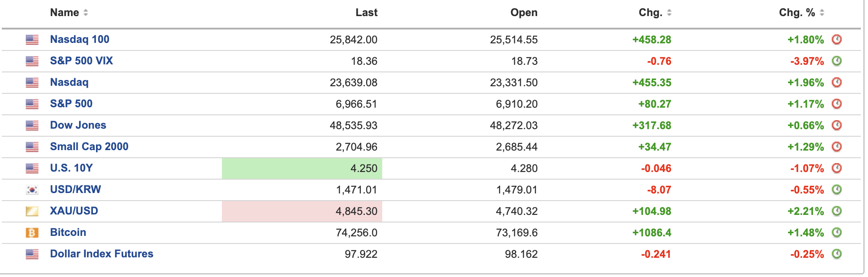
Task: Click the US flag beside Small Cap 2000
Action: [x=32, y=147]
